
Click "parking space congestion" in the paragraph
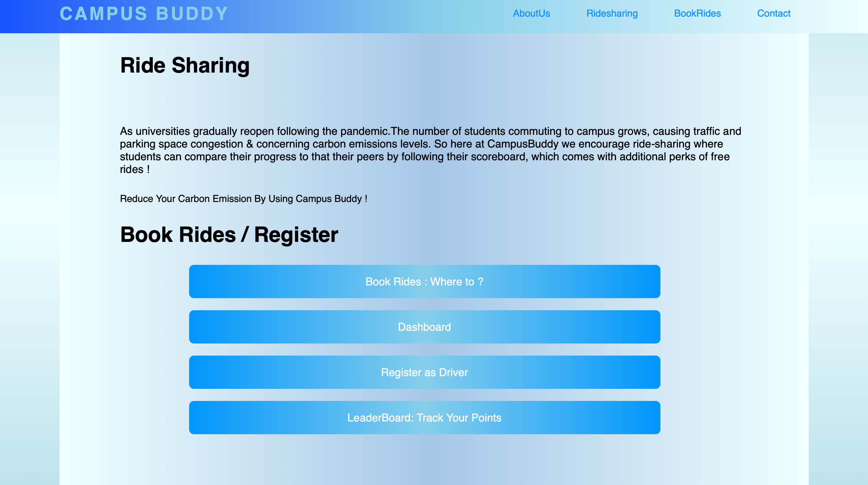(181, 144)
